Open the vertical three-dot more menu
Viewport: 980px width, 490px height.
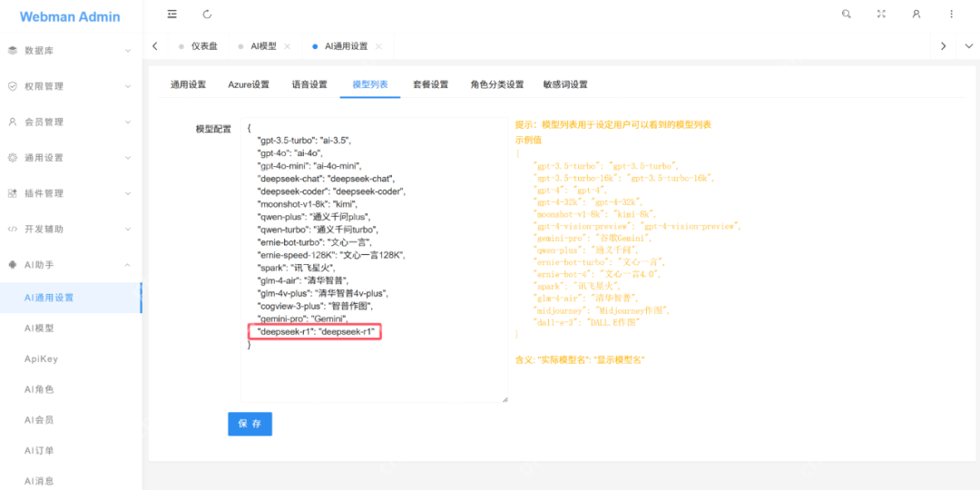[951, 15]
